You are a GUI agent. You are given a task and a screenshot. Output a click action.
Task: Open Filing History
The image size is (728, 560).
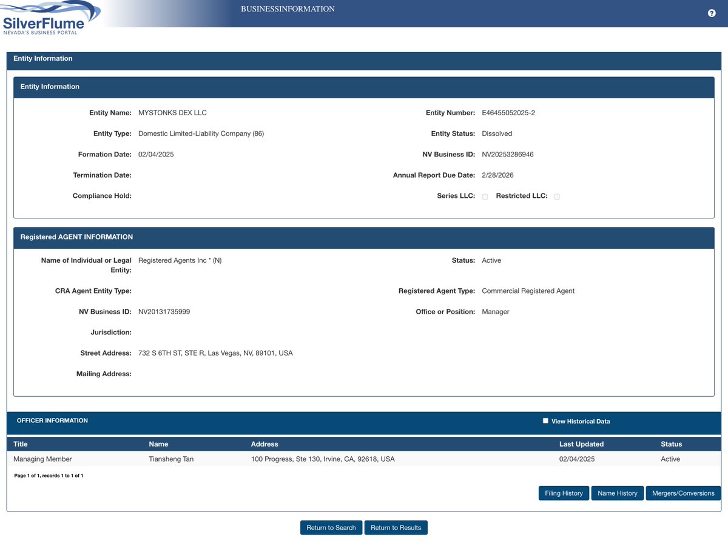point(564,493)
